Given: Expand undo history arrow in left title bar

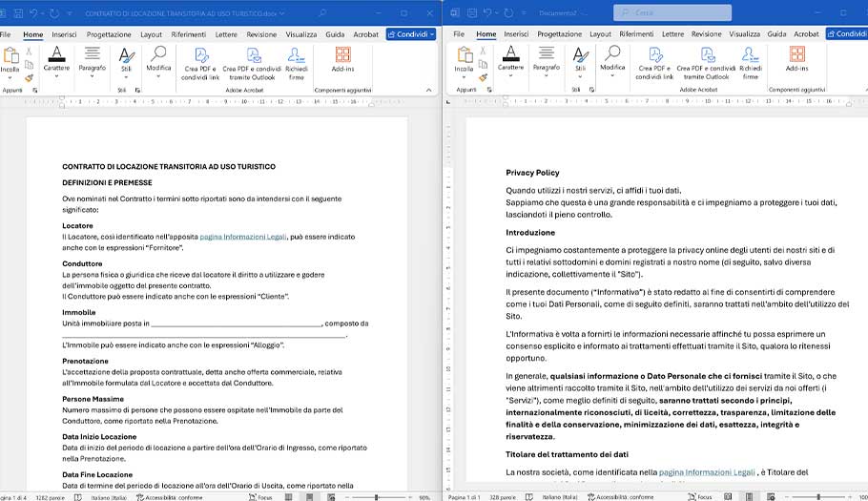Looking at the screenshot, I should [42, 12].
